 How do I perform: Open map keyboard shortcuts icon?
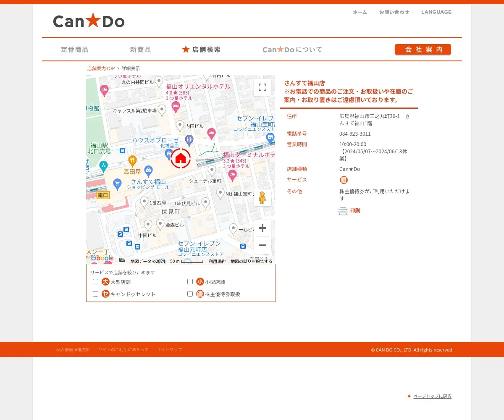point(122,261)
